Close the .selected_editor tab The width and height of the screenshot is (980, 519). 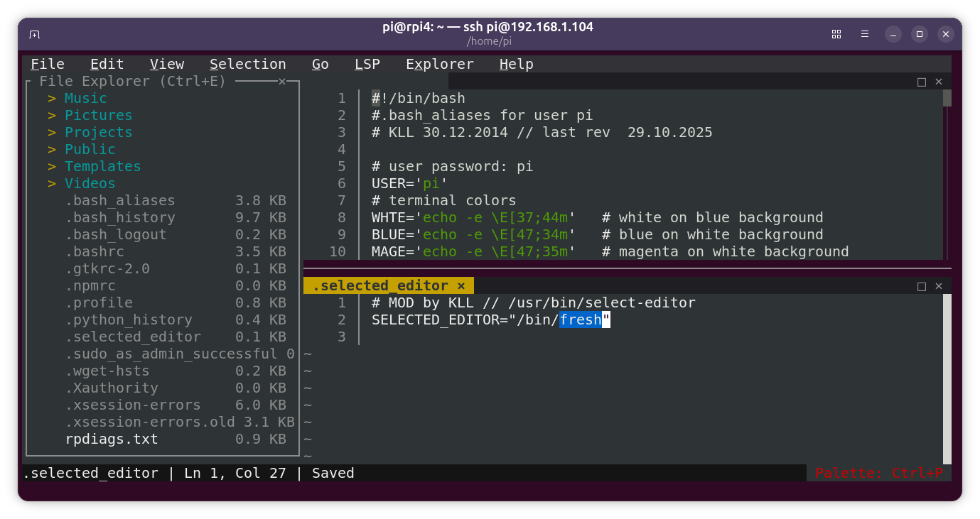pyautogui.click(x=461, y=286)
